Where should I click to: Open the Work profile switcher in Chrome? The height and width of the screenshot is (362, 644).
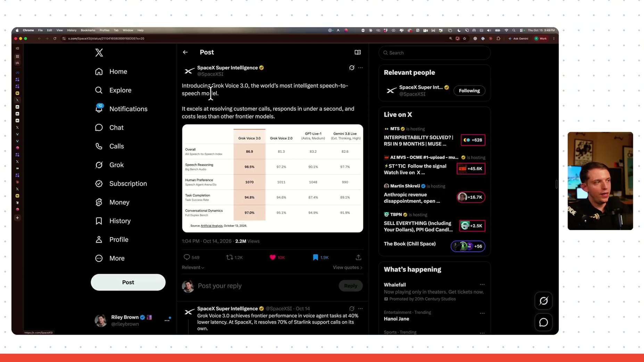click(540, 39)
